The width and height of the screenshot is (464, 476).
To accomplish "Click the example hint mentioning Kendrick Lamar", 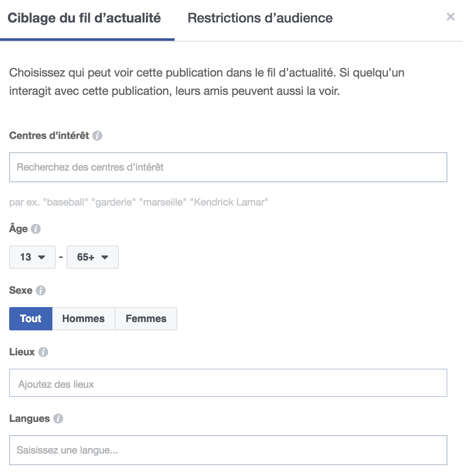I will pos(138,202).
